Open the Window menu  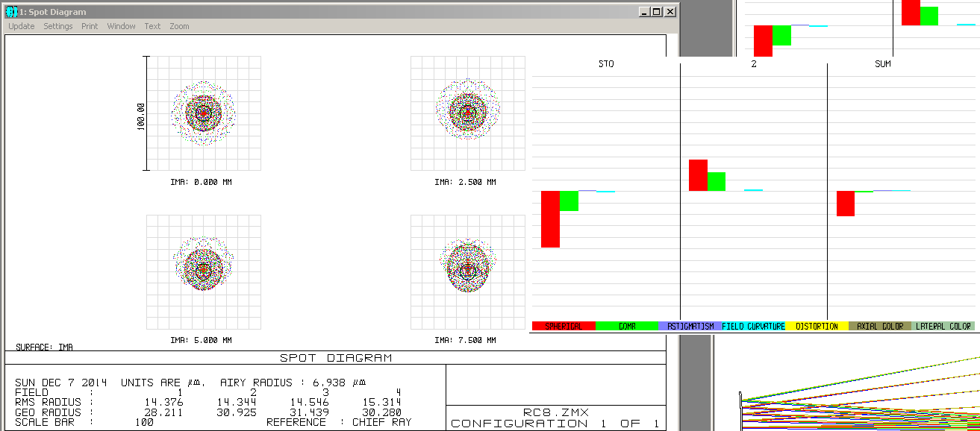(x=121, y=26)
